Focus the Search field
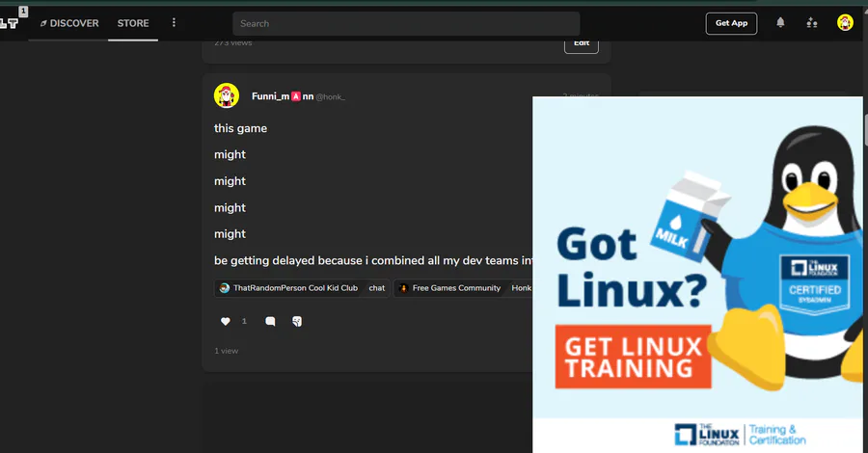868x453 pixels. 406,24
